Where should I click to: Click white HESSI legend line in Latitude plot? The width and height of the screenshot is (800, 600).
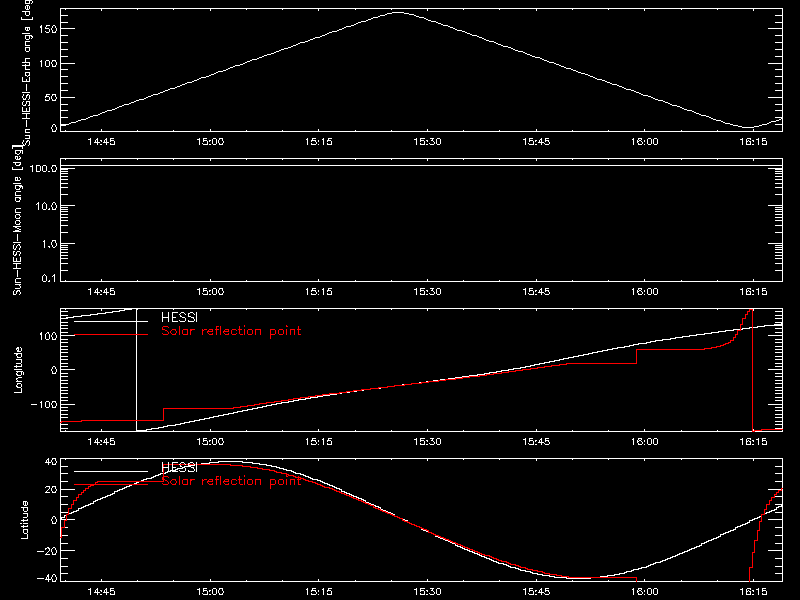(x=111, y=471)
